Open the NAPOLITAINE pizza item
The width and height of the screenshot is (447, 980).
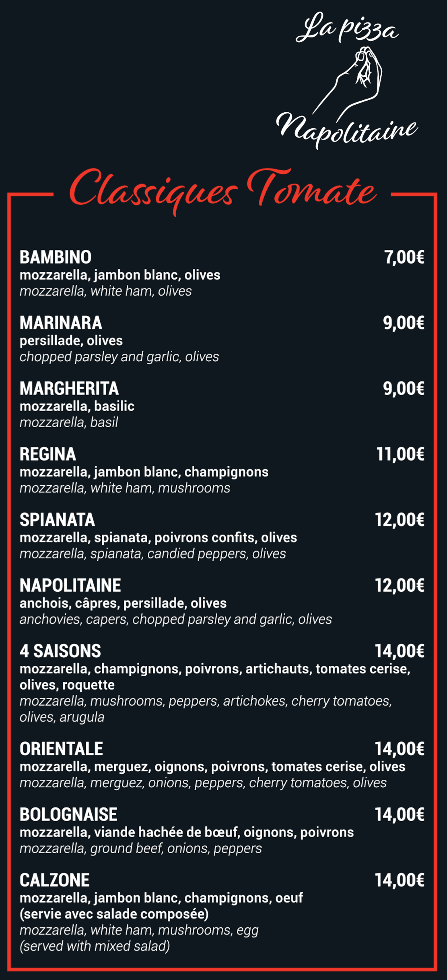click(70, 585)
